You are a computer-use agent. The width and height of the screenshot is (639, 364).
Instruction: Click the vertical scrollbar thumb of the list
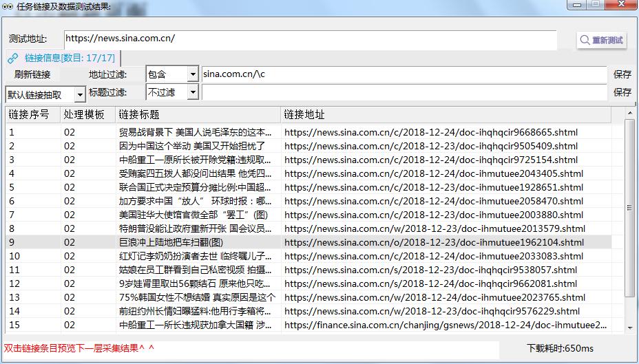[x=630, y=208]
